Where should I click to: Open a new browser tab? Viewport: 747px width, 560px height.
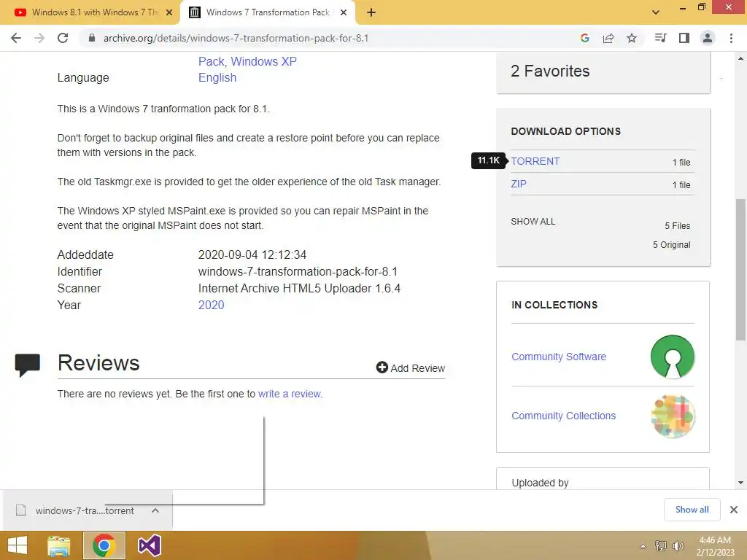coord(371,12)
